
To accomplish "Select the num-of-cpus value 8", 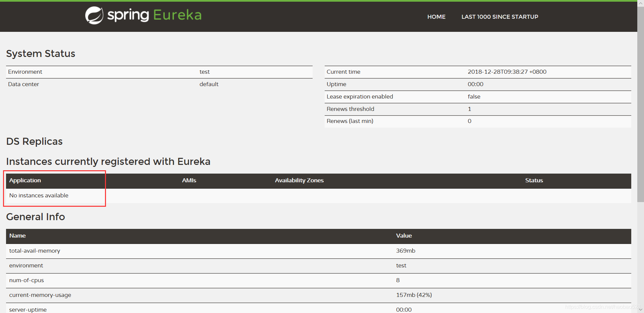I will [x=398, y=280].
